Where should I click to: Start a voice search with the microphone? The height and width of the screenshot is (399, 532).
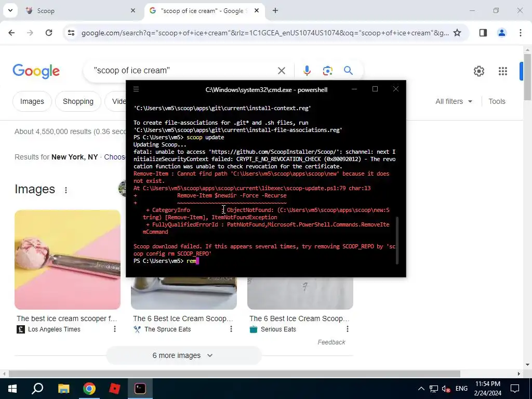(x=307, y=71)
